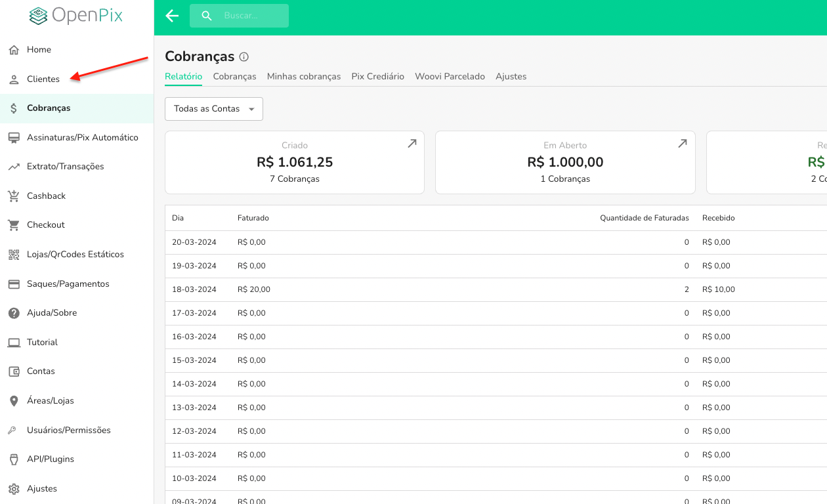Click the QR code icon for Lojas/QrCodes Estáticos
Image resolution: width=827 pixels, height=504 pixels.
pos(14,255)
